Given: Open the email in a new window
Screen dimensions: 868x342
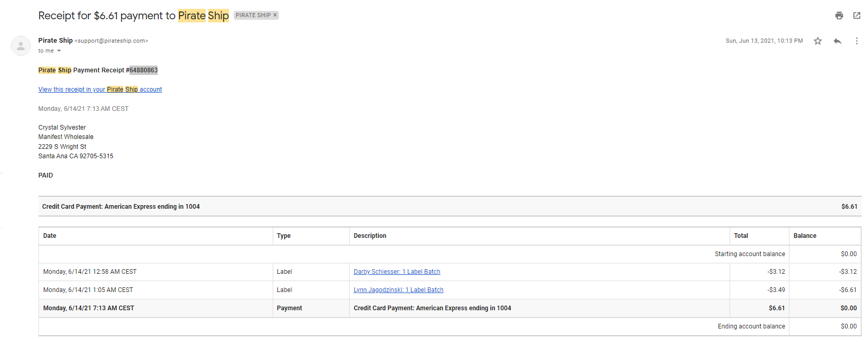Looking at the screenshot, I should click(857, 16).
